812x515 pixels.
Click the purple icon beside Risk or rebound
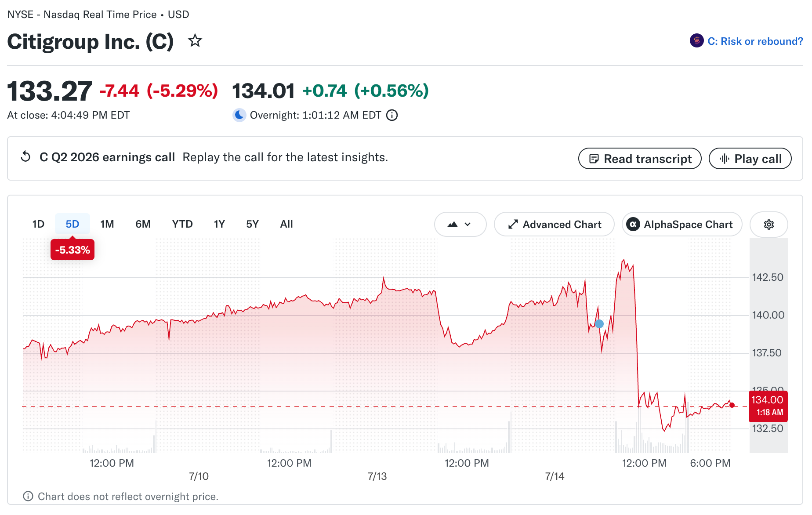(x=696, y=41)
